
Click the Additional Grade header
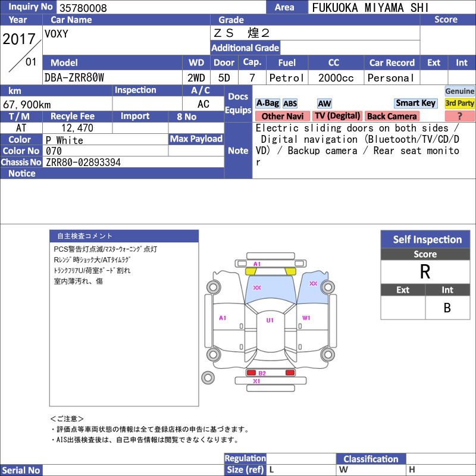[245, 48]
